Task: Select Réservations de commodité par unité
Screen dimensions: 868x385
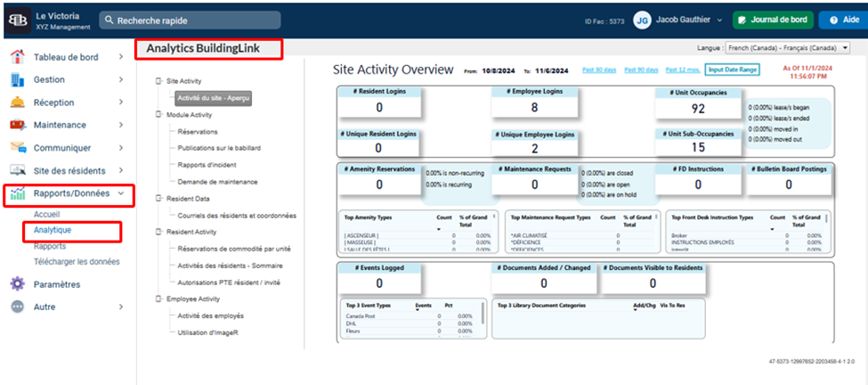Action: pos(234,249)
